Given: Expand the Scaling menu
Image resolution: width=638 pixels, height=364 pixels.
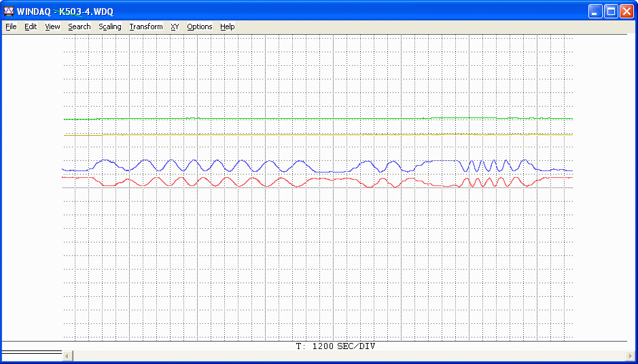Looking at the screenshot, I should (x=109, y=26).
